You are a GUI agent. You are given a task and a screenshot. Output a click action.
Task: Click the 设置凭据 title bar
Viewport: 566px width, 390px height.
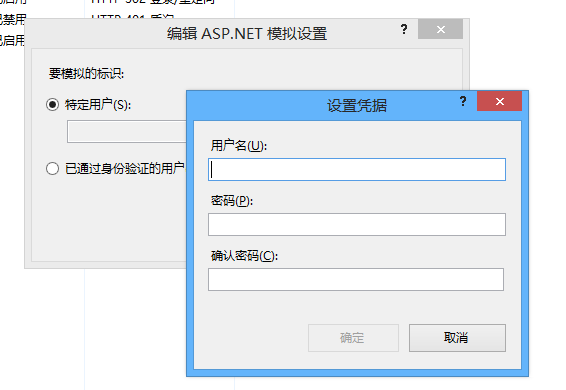(357, 105)
